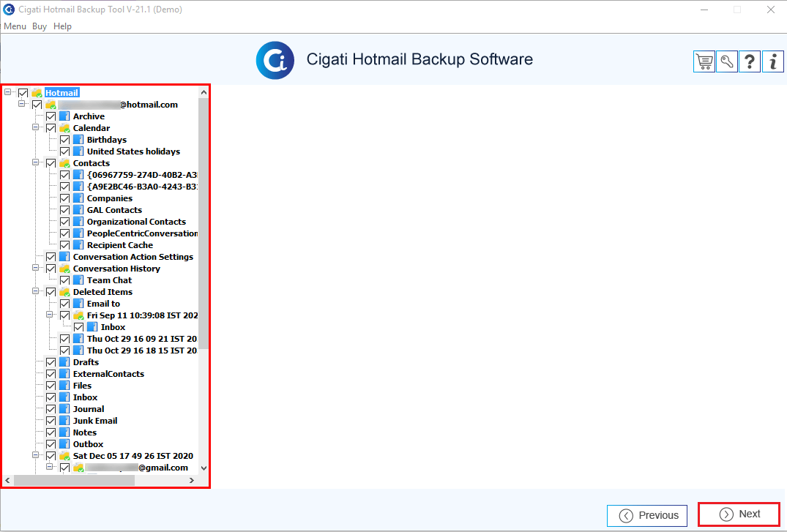Collapse the Fri Sep 11 folder node

point(50,315)
